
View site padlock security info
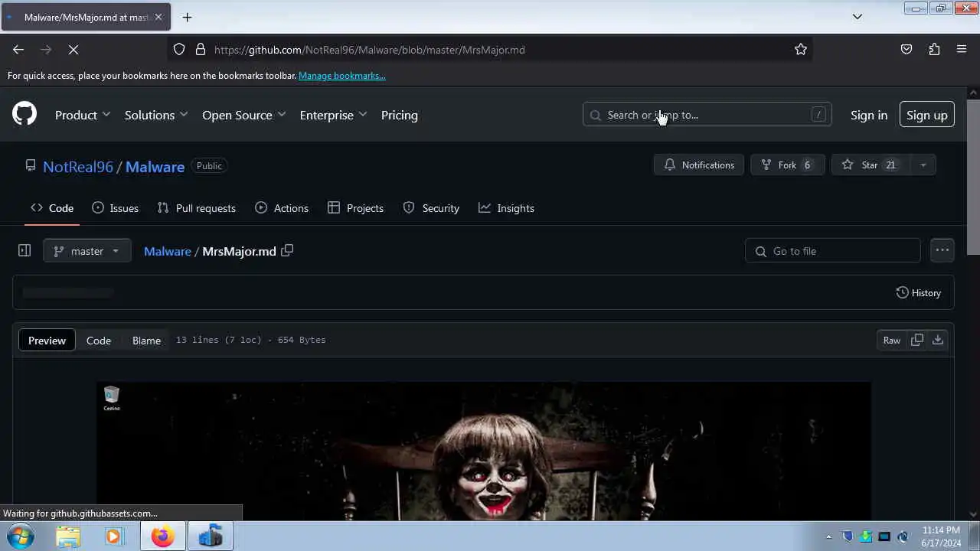pyautogui.click(x=201, y=50)
